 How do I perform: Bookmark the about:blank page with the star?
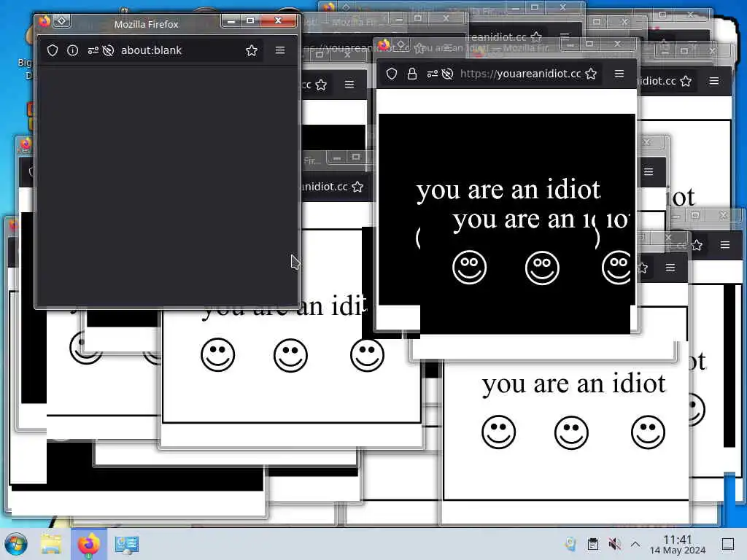[252, 50]
